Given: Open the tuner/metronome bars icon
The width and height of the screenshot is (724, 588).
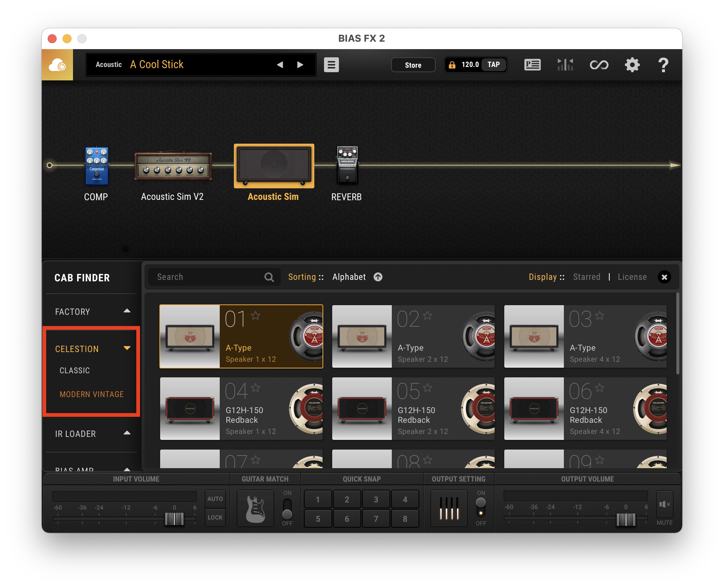Looking at the screenshot, I should [565, 65].
